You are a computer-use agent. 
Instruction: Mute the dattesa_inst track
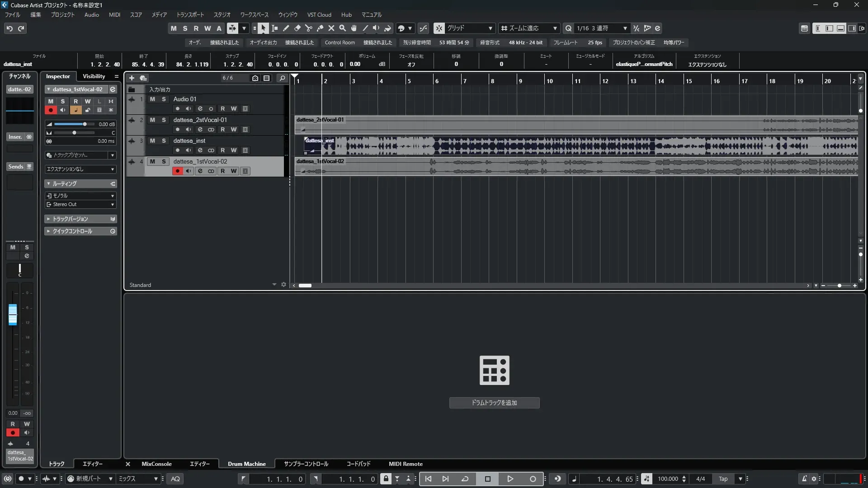(152, 141)
